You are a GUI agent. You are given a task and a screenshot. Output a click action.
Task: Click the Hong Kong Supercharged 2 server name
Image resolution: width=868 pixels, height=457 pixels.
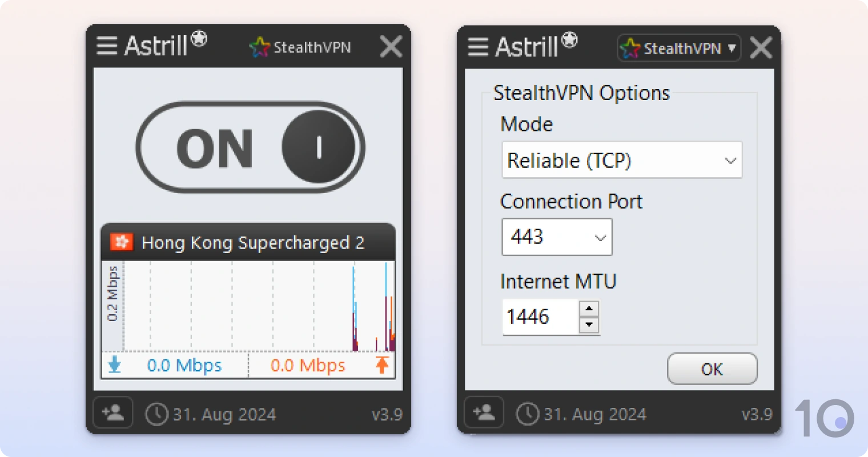[x=253, y=242]
